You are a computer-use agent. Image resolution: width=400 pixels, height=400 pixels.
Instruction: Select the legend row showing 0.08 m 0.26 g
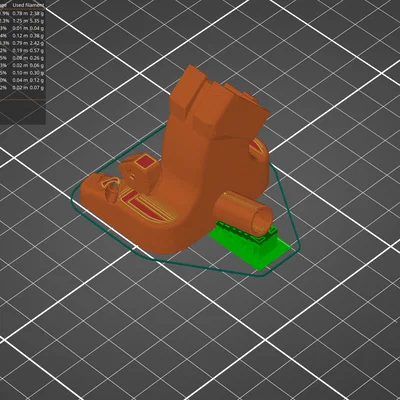pyautogui.click(x=22, y=58)
